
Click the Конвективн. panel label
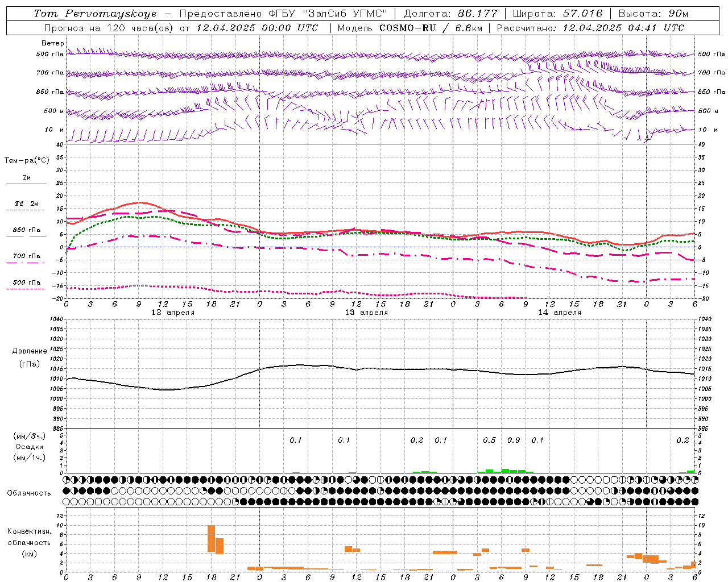coord(30,531)
